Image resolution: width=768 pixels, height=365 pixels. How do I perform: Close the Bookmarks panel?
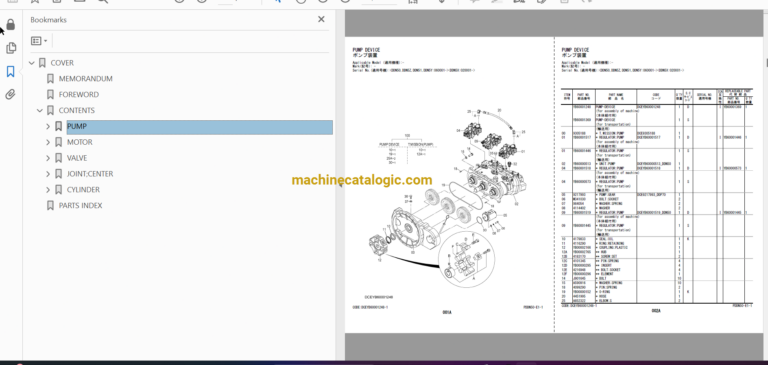click(x=321, y=19)
